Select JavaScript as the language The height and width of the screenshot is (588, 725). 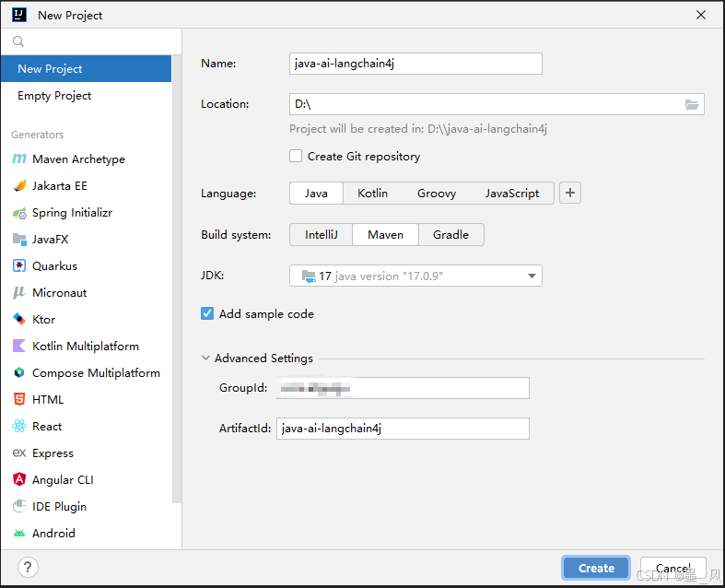pyautogui.click(x=512, y=194)
